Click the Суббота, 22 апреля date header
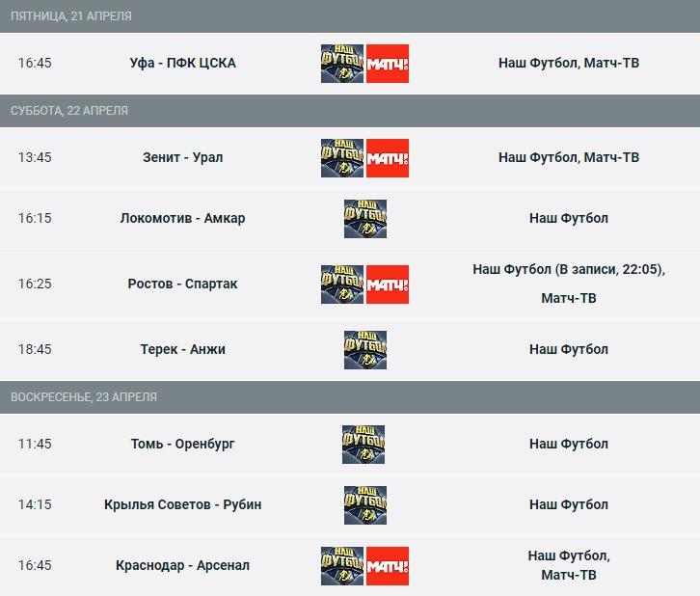The image size is (700, 596). click(x=69, y=111)
